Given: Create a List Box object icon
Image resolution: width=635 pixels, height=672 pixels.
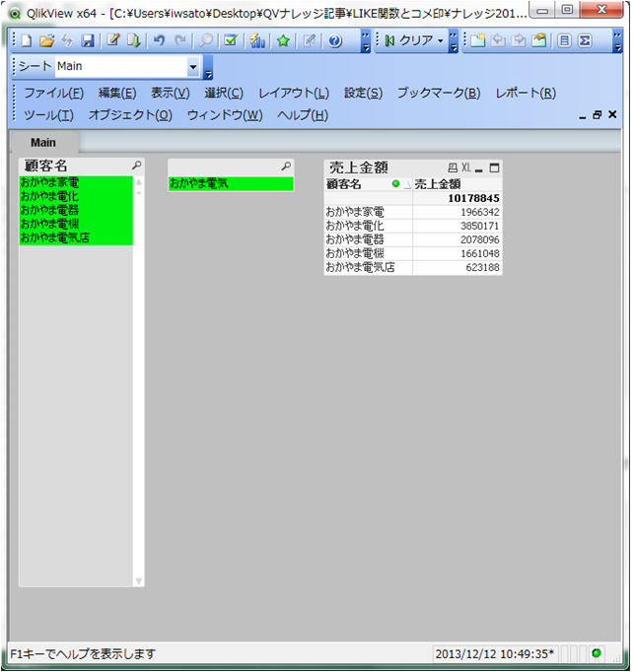Looking at the screenshot, I should click(x=565, y=40).
